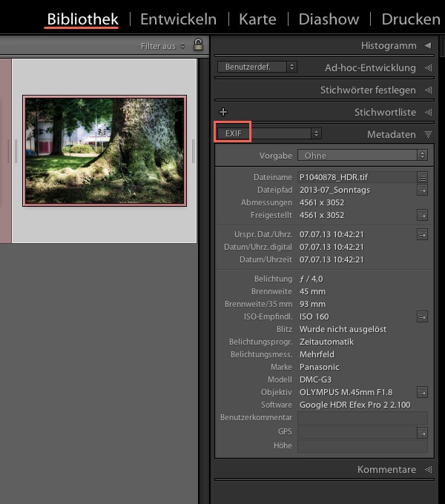Click the arrow button beside Freigestellt dimensions
Image resolution: width=445 pixels, height=504 pixels.
click(422, 215)
